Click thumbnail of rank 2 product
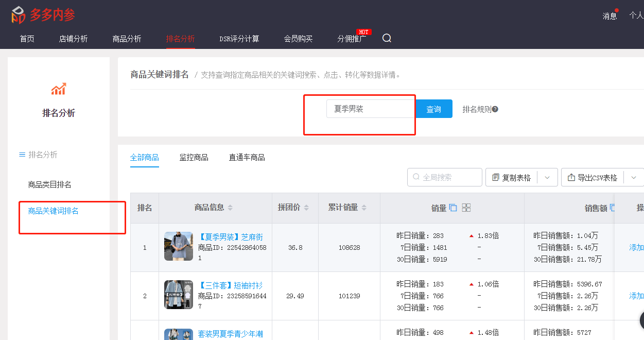The height and width of the screenshot is (340, 644). click(x=179, y=295)
